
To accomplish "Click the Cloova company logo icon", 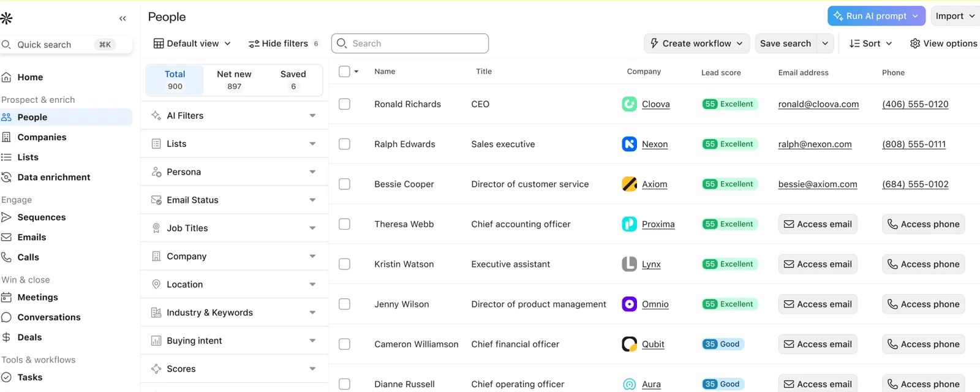I will pyautogui.click(x=629, y=104).
